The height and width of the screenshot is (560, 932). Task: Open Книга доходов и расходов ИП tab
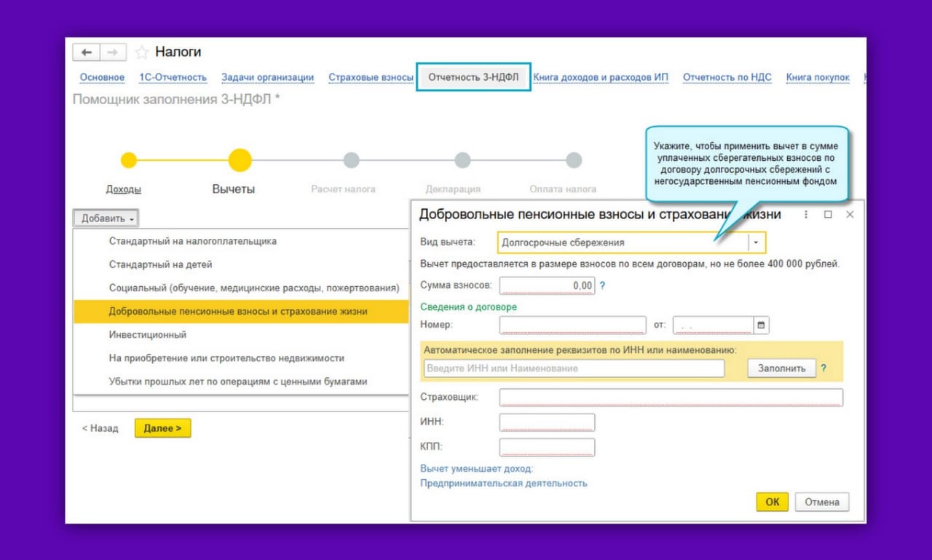[x=601, y=77]
